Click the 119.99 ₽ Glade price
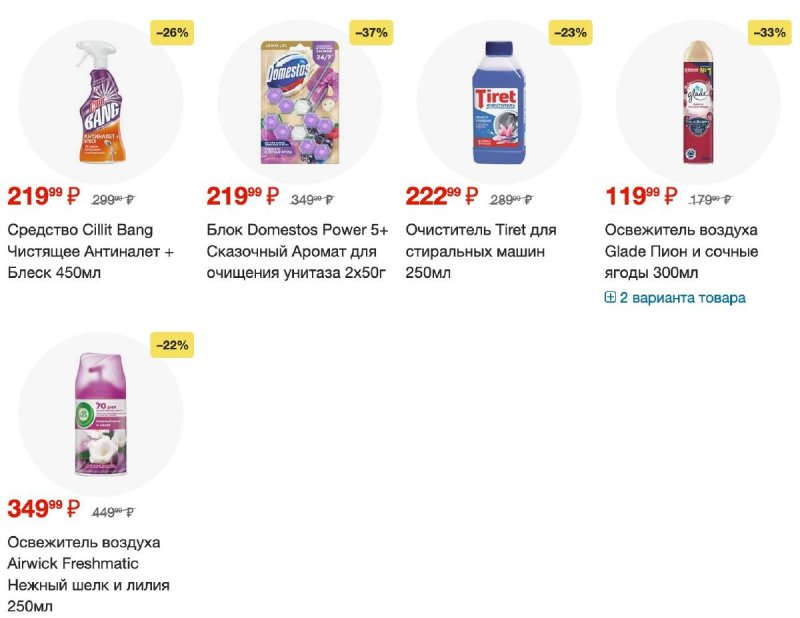This screenshot has height=618, width=800. tap(641, 196)
